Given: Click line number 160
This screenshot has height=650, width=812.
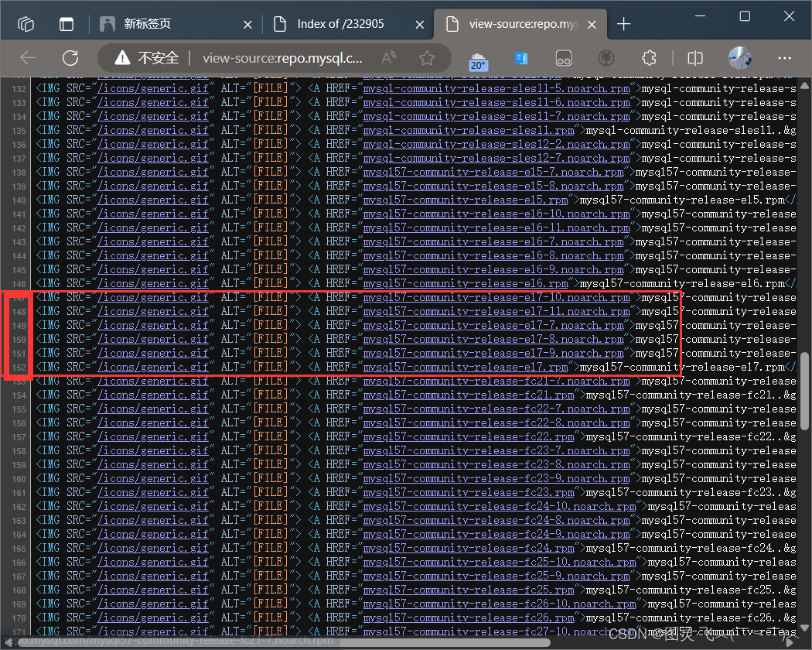Looking at the screenshot, I should pyautogui.click(x=19, y=479).
